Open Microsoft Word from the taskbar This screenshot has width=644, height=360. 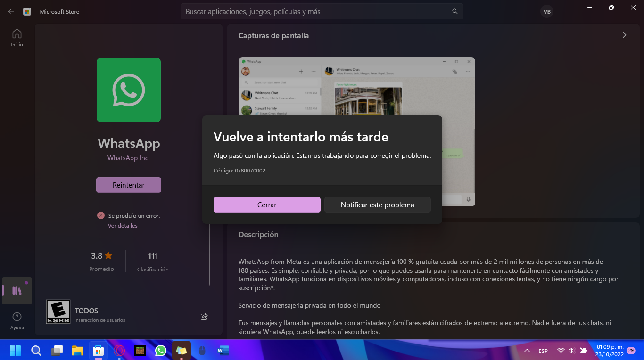coord(223,351)
